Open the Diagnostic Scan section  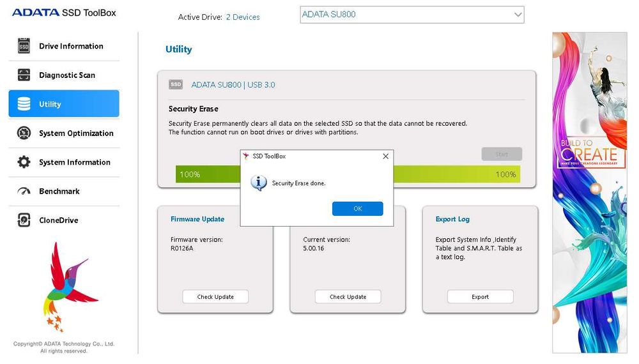pos(64,75)
